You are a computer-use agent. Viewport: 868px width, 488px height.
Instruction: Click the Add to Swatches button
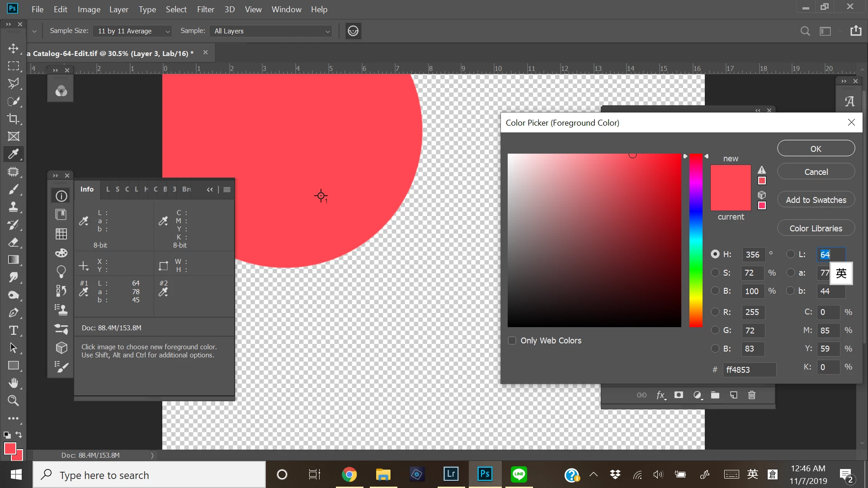click(x=816, y=200)
